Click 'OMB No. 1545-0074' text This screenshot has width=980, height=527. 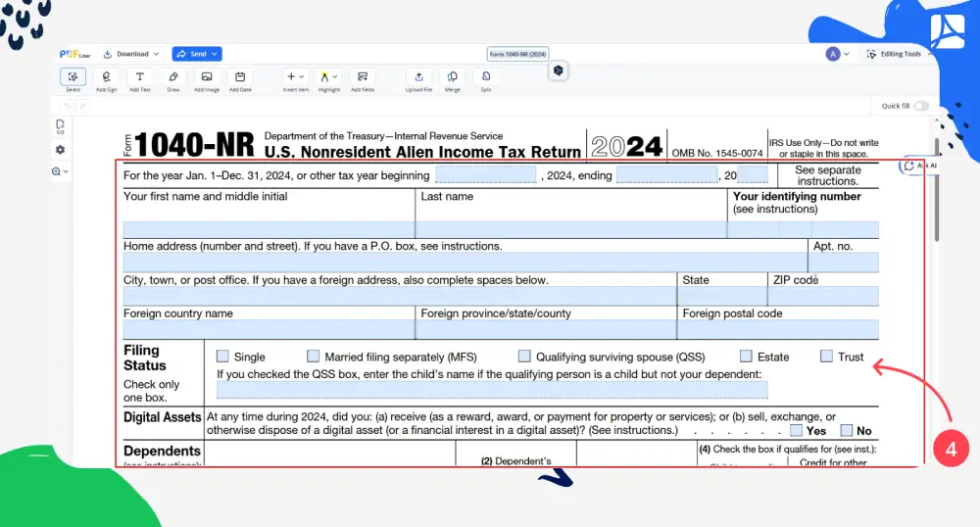pos(717,153)
